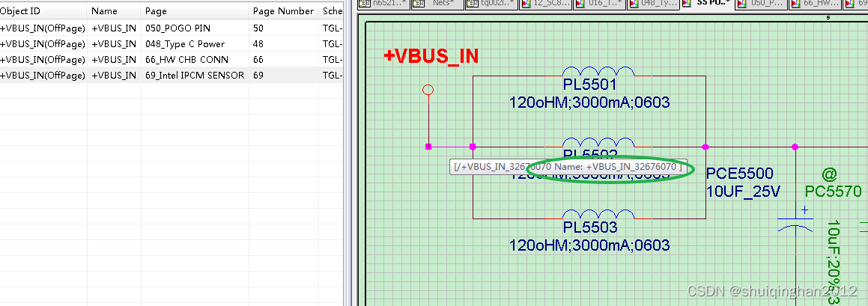This screenshot has height=306, width=868.
Task: Click the +VBUS_IN name in the 69_Intel IPCM row
Action: click(114, 76)
